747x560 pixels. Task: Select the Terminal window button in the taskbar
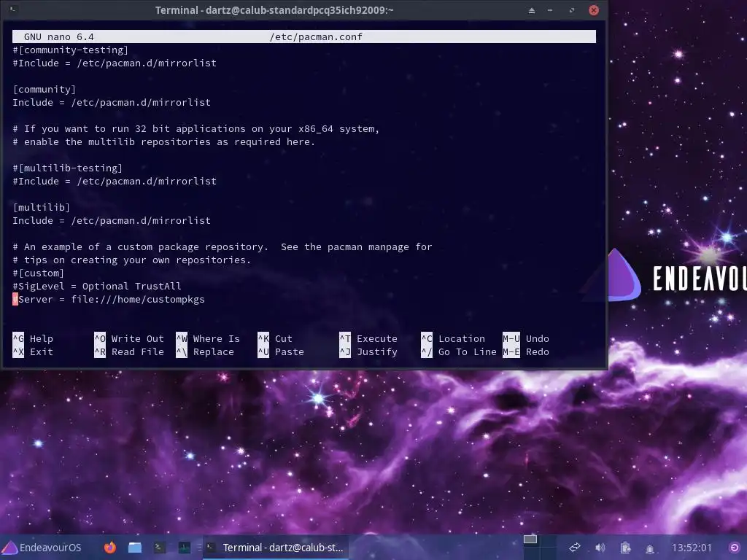(x=276, y=548)
